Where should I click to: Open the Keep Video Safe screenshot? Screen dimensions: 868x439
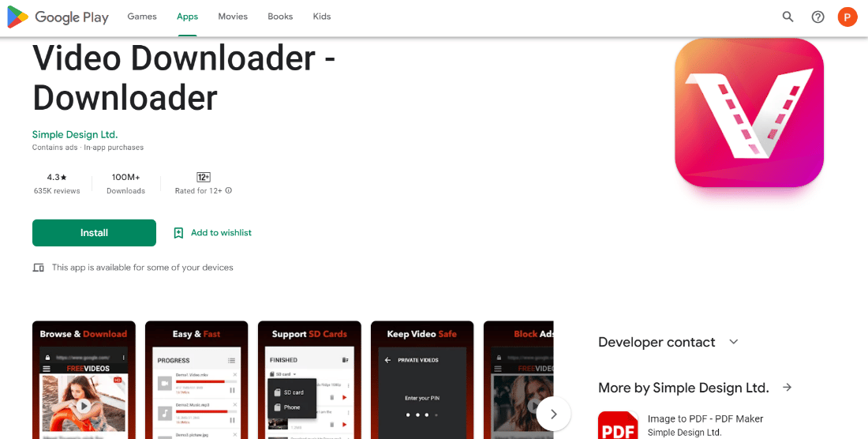tap(422, 380)
